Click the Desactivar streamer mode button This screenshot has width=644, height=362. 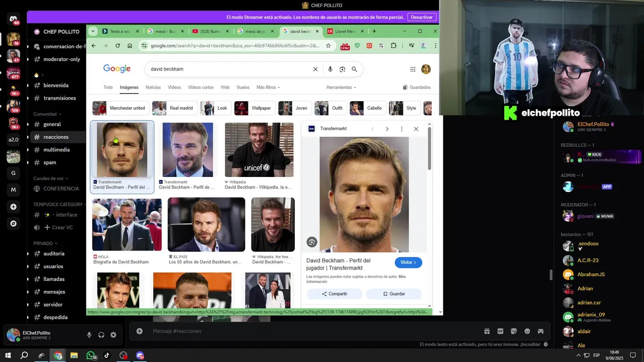[422, 17]
